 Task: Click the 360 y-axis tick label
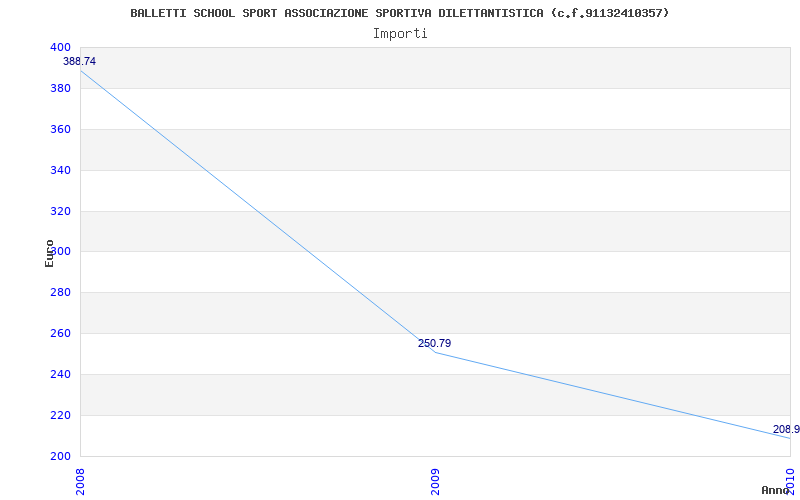(x=60, y=129)
